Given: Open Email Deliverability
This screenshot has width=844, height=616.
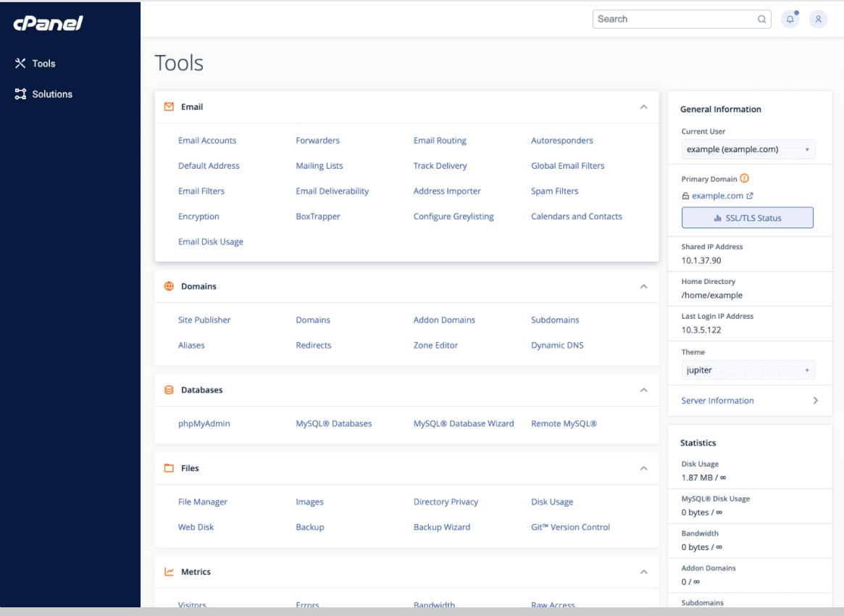Looking at the screenshot, I should point(332,191).
